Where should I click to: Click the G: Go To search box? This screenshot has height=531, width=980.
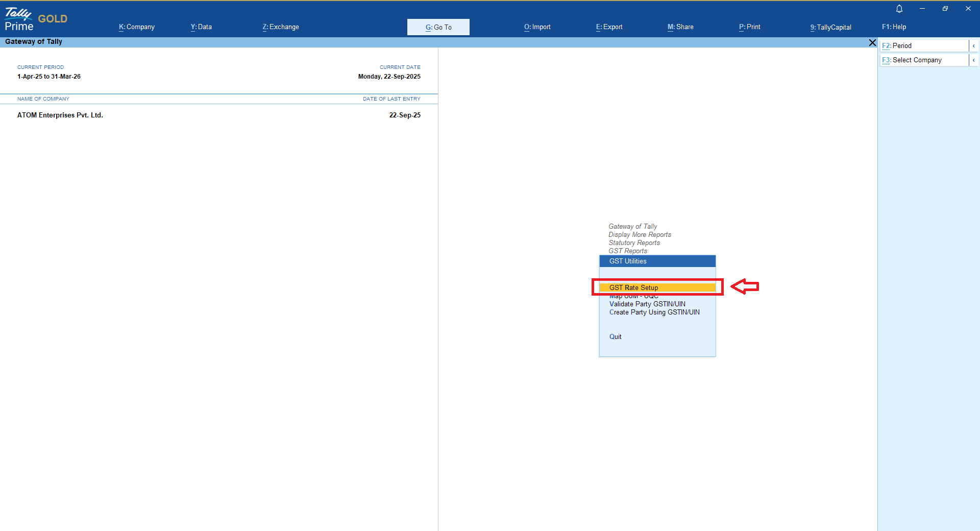pos(438,27)
